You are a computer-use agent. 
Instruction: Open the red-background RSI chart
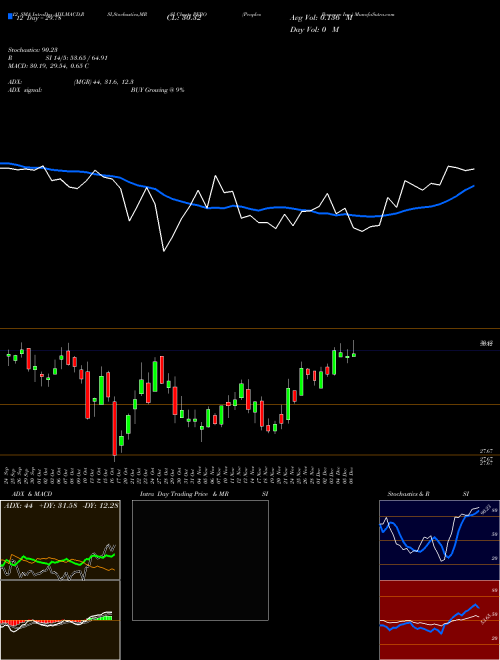point(439,620)
